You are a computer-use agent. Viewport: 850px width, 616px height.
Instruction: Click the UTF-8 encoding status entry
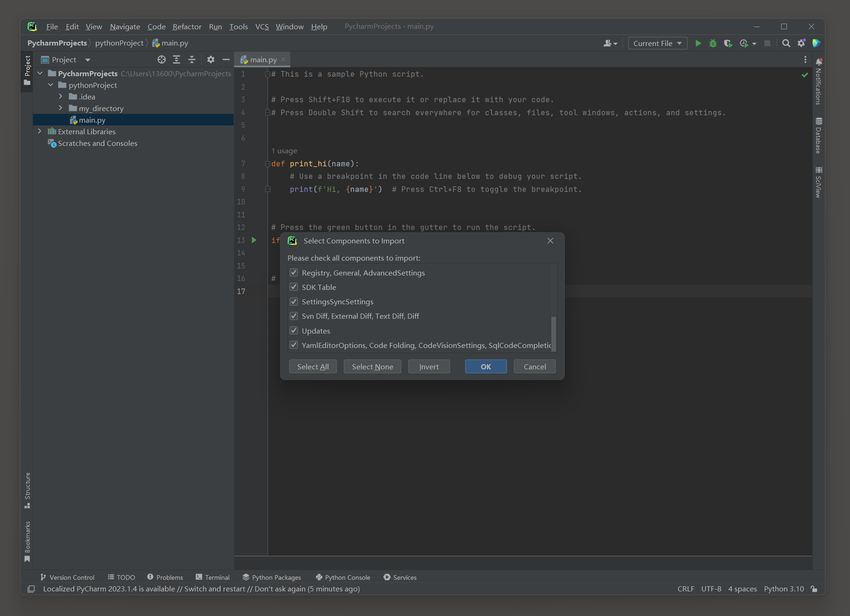(x=711, y=589)
